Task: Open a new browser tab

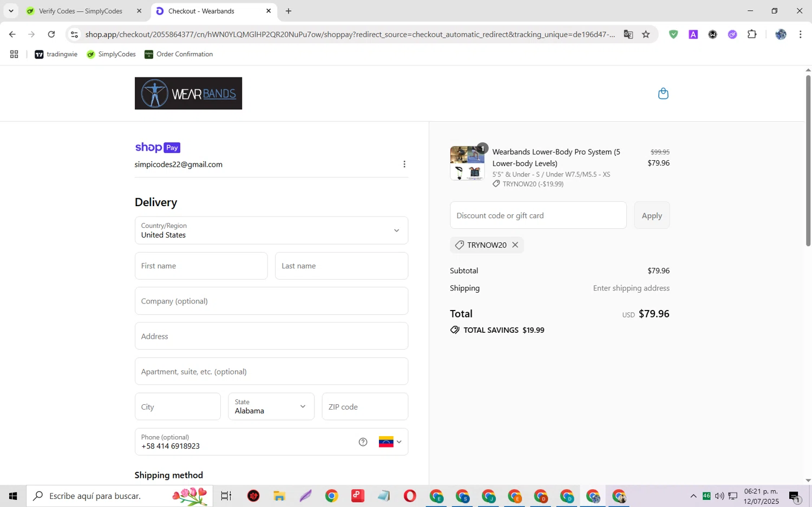Action: (289, 11)
